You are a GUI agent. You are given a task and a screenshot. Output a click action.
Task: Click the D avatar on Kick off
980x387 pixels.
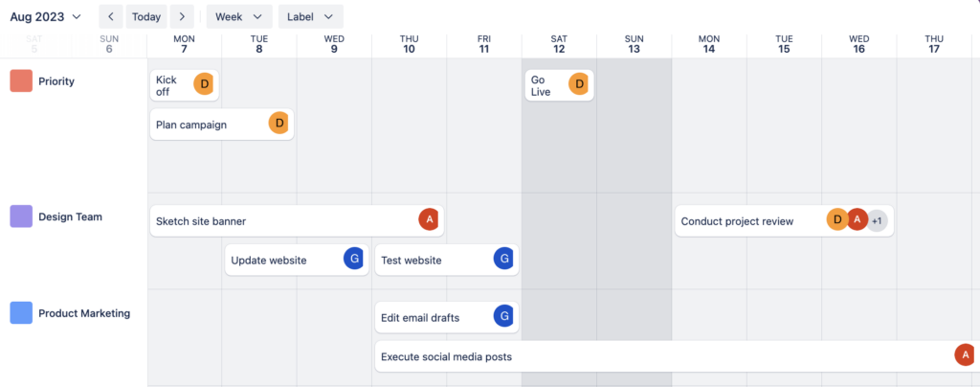point(203,84)
